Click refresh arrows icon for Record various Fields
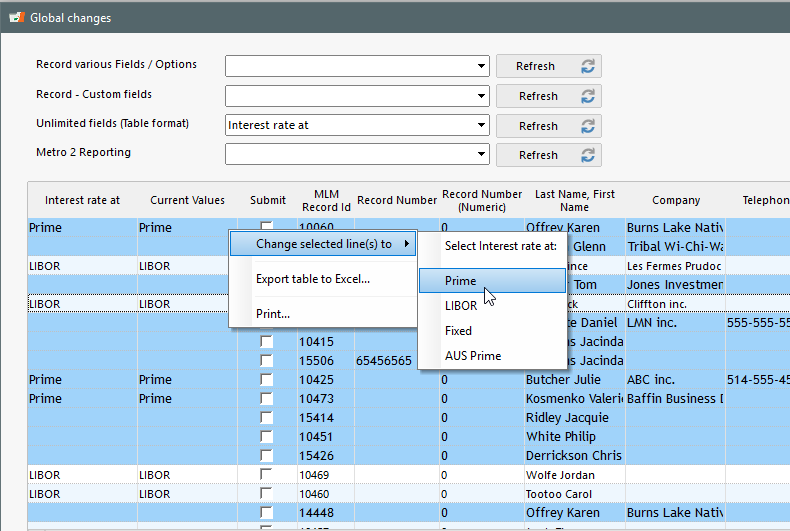Image resolution: width=790 pixels, height=531 pixels. tap(587, 66)
